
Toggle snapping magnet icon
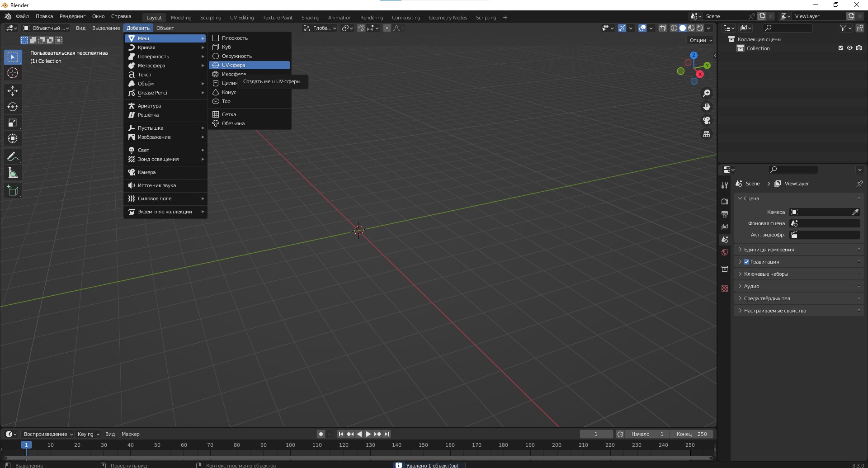[361, 28]
